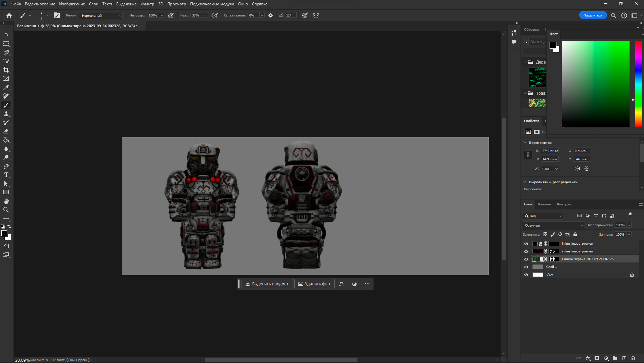Click the Home icon in options bar

tap(9, 15)
